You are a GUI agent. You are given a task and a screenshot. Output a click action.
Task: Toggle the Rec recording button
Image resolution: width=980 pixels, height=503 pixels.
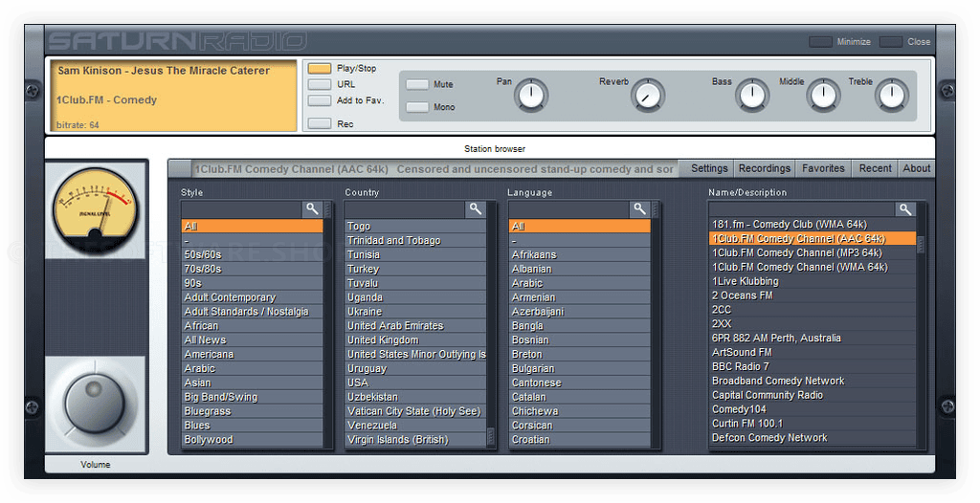click(x=320, y=123)
